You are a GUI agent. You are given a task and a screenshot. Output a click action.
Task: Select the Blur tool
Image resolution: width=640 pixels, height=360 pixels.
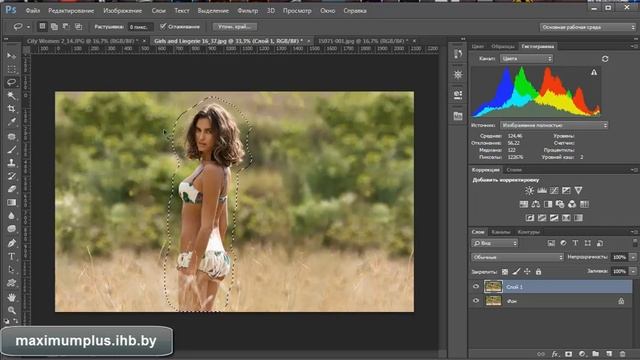[x=11, y=216]
